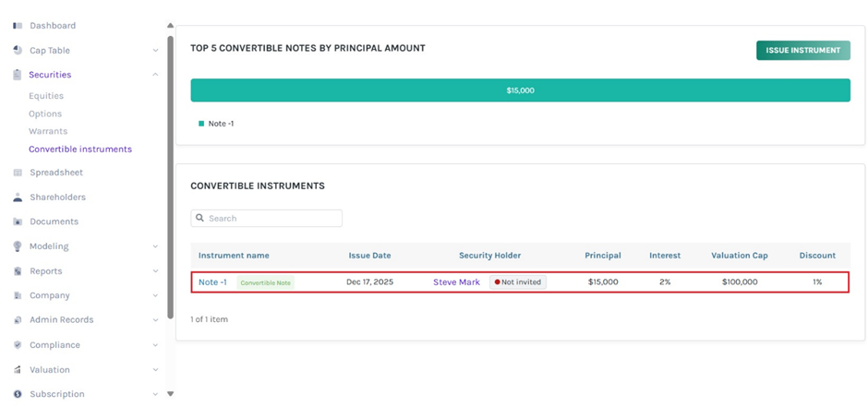Expand the Valuation chevron
Screen dimensions: 868x407
(x=155, y=369)
